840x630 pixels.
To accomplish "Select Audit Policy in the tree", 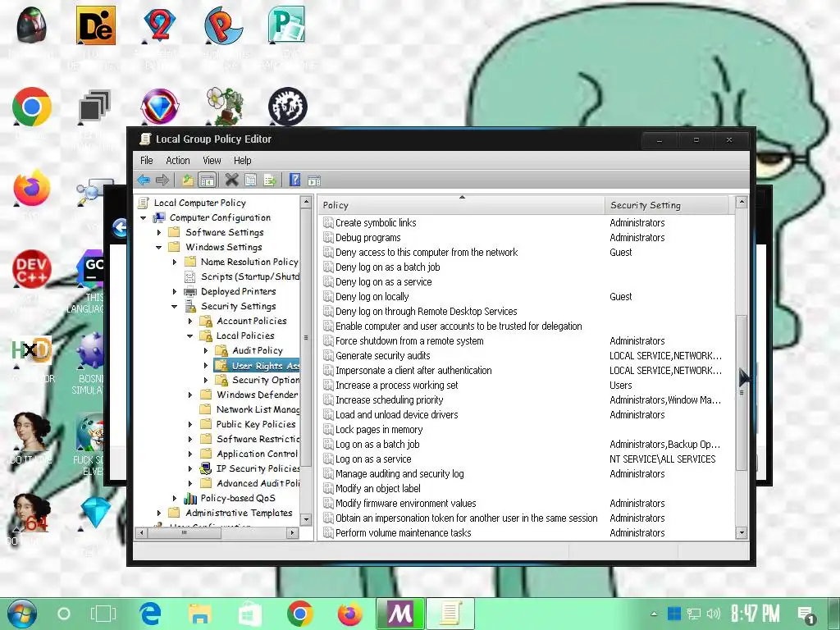I will point(257,350).
